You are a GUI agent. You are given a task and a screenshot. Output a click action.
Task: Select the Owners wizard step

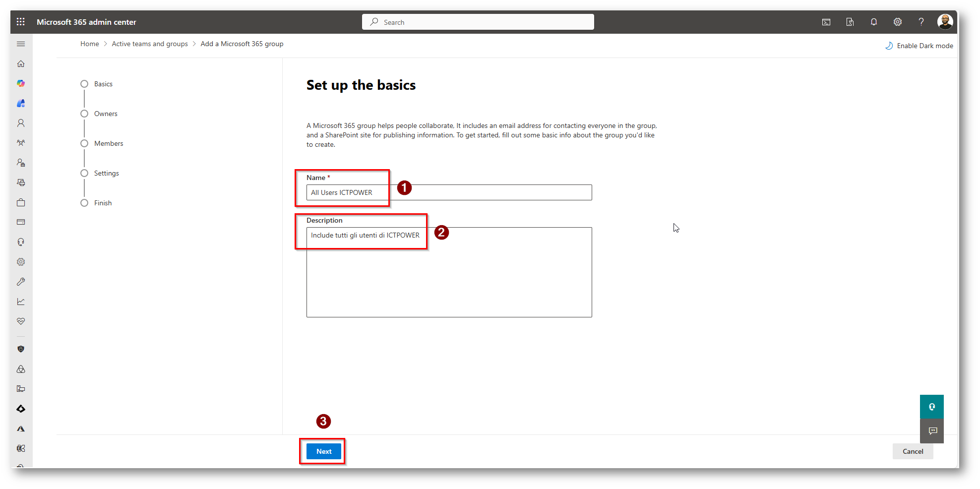[99, 114]
